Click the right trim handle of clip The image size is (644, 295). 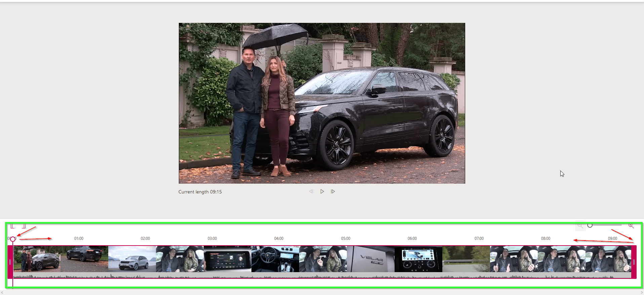coord(634,262)
